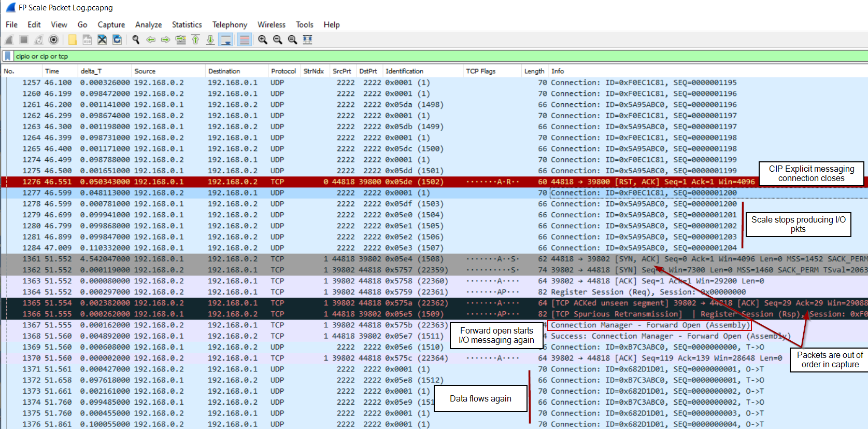Select packet 1364 Register Session (Req) row
This screenshot has width=868, height=429.
pos(434,292)
